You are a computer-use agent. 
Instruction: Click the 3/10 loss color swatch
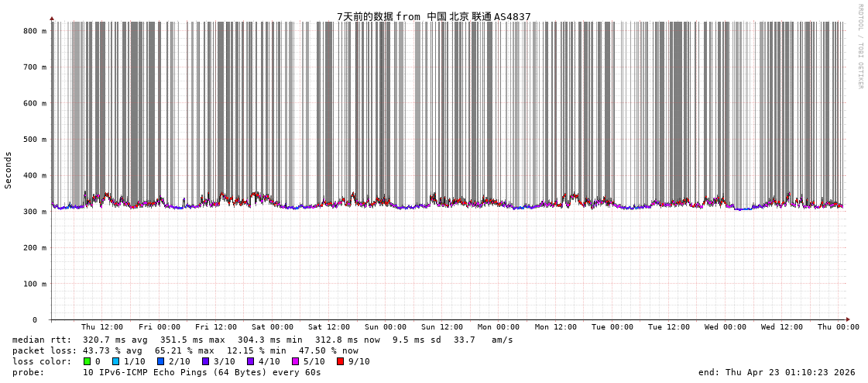tap(205, 361)
